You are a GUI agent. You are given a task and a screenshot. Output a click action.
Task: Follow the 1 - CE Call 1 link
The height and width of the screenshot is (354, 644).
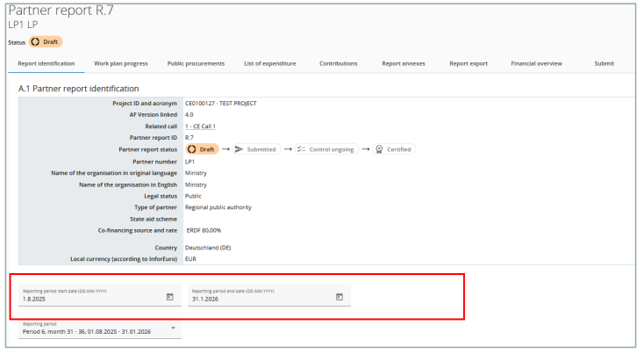pos(200,126)
